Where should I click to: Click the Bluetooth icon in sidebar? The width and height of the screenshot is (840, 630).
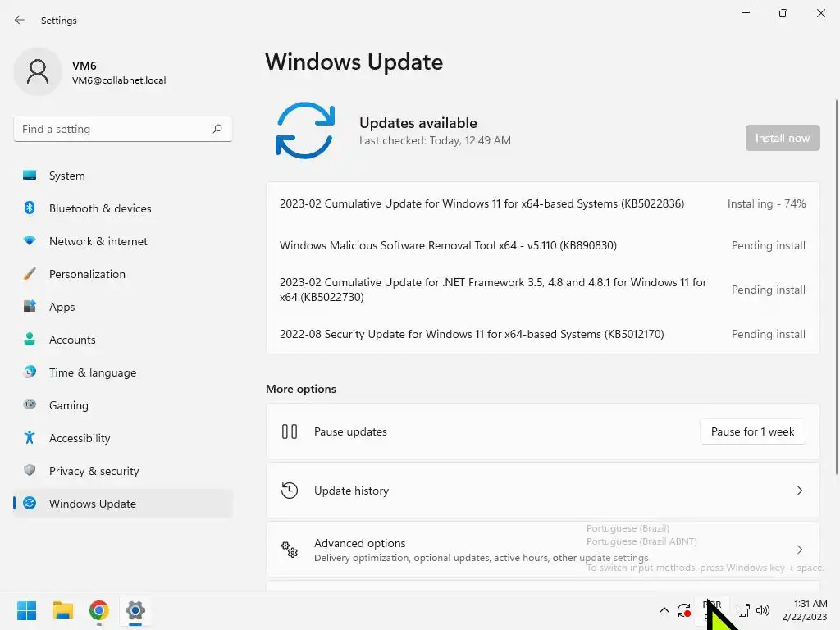(x=30, y=208)
